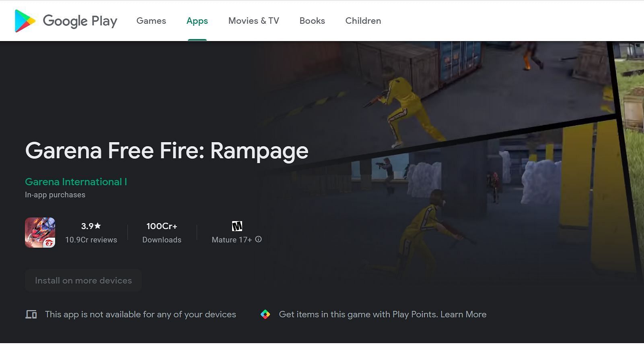Select the Apps tab
Screen dimensions: 644x358
pyautogui.click(x=197, y=21)
